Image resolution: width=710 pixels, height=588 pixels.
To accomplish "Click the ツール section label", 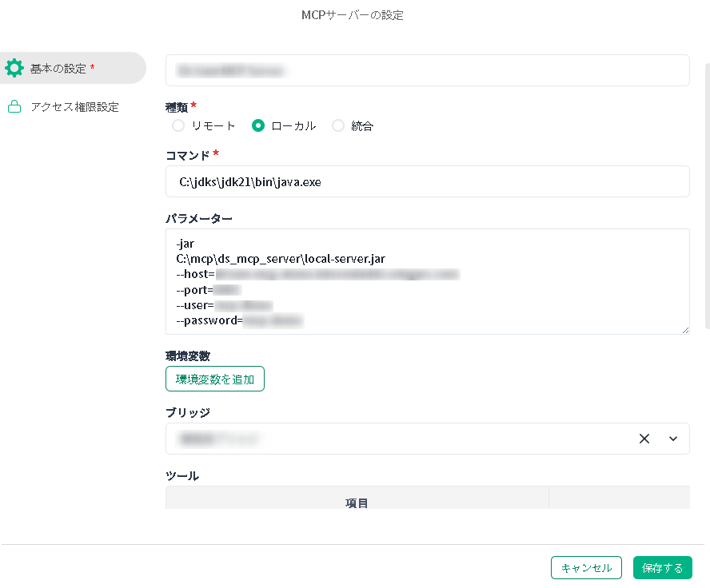I will click(182, 476).
